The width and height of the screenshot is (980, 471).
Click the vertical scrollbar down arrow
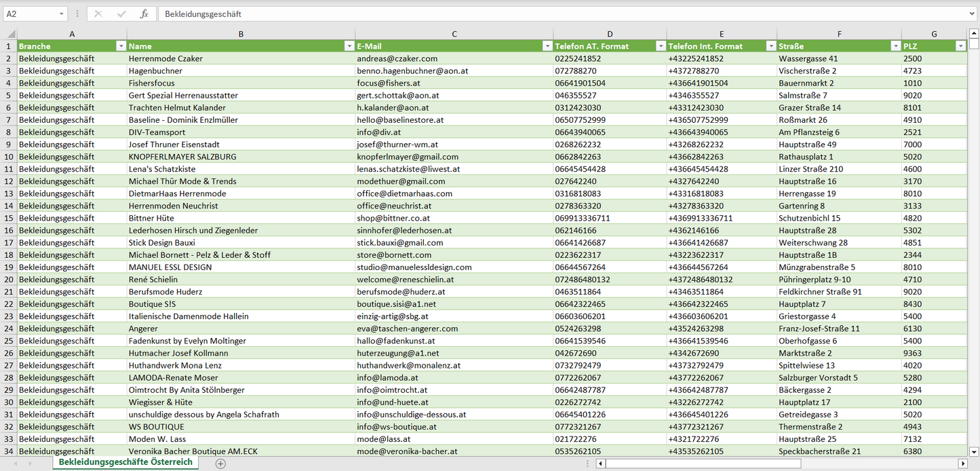pos(974,451)
